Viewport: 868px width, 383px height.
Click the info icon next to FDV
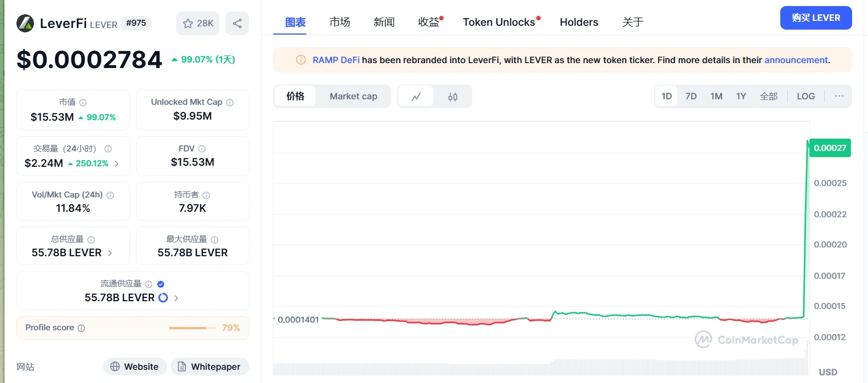(202, 149)
